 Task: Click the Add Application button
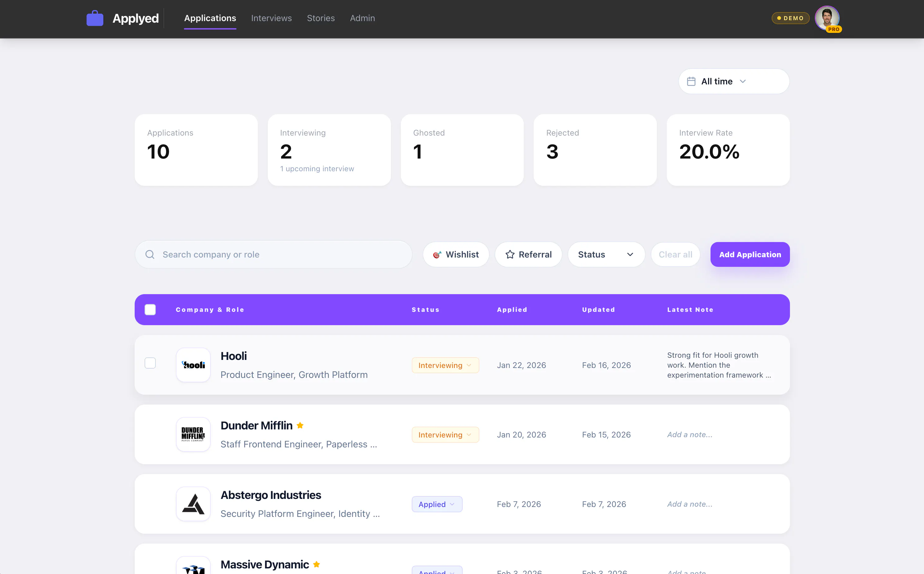[750, 254]
